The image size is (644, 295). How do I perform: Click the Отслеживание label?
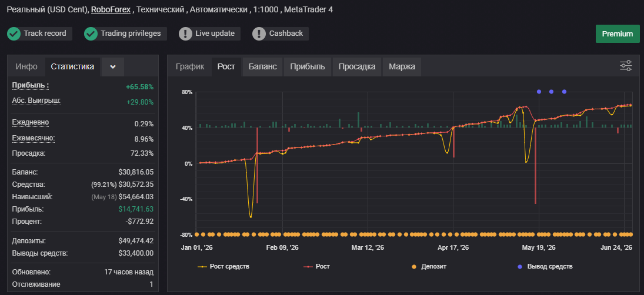click(36, 284)
